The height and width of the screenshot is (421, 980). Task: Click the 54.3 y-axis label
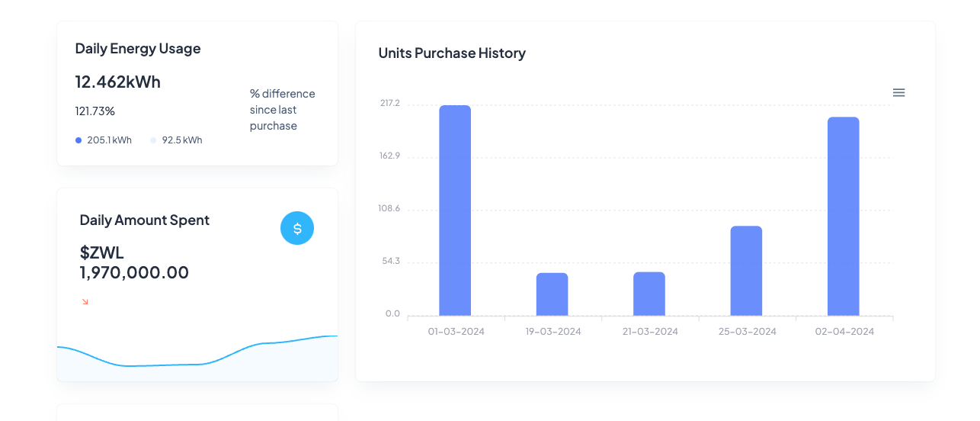pyautogui.click(x=391, y=261)
